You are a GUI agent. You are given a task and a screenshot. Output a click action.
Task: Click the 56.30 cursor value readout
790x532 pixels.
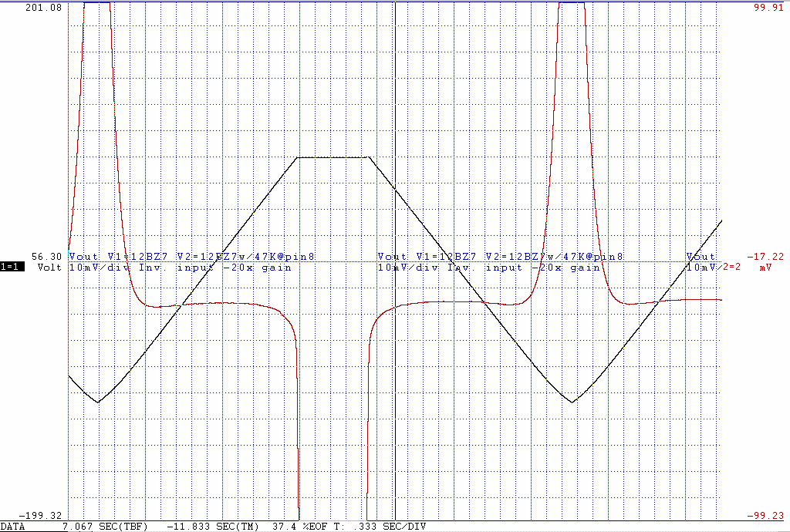pyautogui.click(x=47, y=257)
